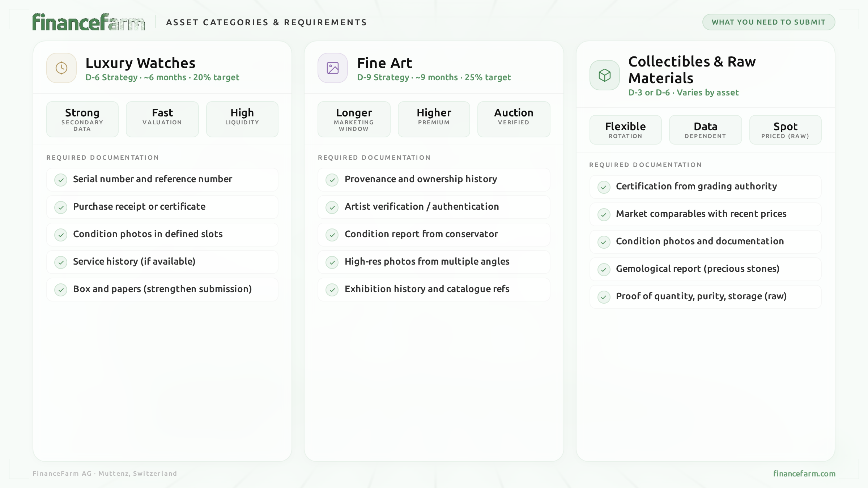Screen dimensions: 868x488
Task: Click the Luxury Watches clock icon
Action: click(x=61, y=68)
